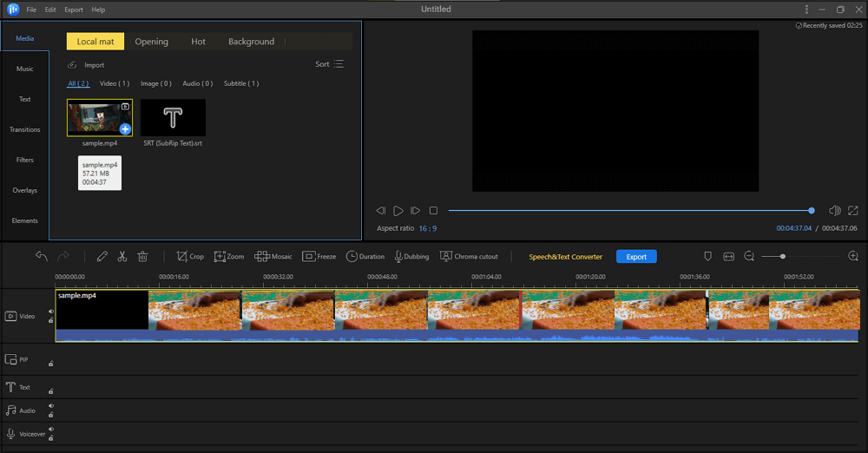Open Speech&Text Converter

click(565, 257)
